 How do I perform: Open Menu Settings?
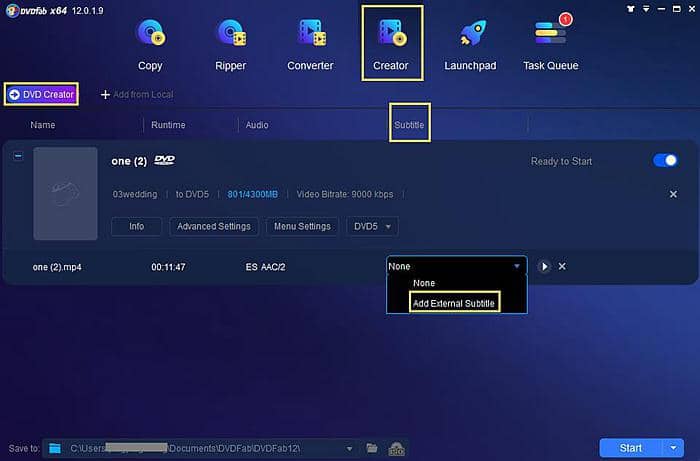(x=302, y=226)
